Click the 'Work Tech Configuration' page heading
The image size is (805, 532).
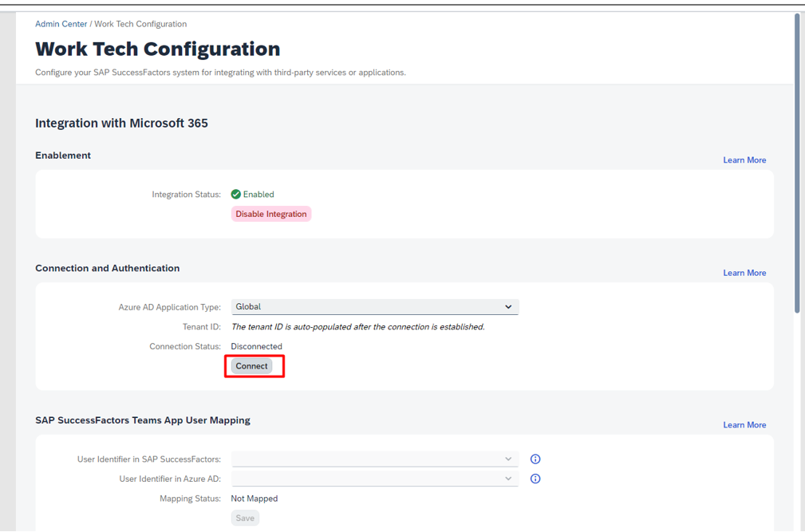[158, 49]
